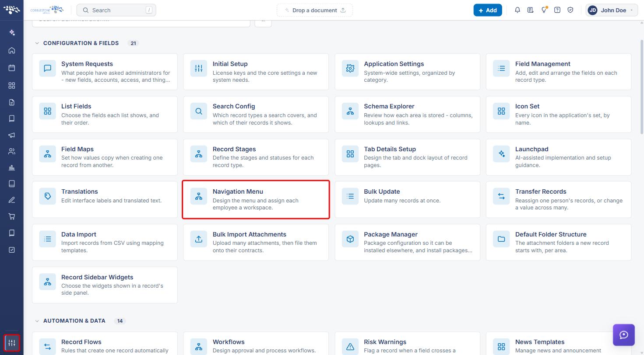Open List Fields card
This screenshot has width=644, height=355.
(105, 115)
